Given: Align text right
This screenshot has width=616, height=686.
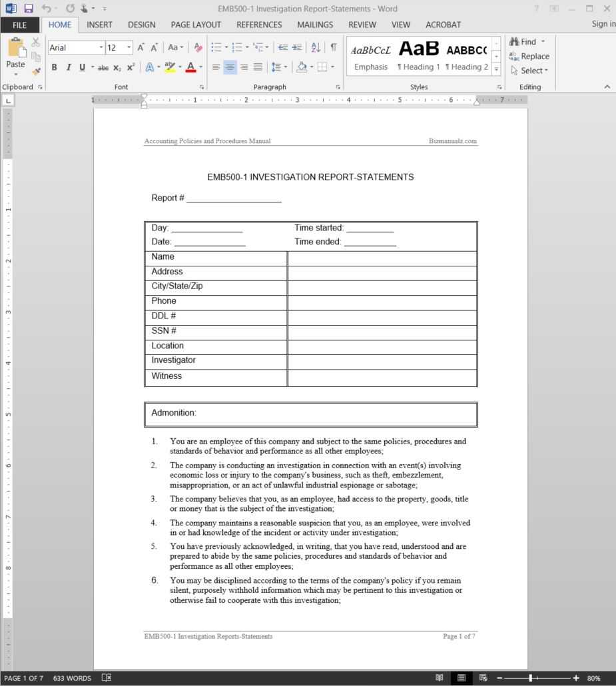Looking at the screenshot, I should 244,67.
